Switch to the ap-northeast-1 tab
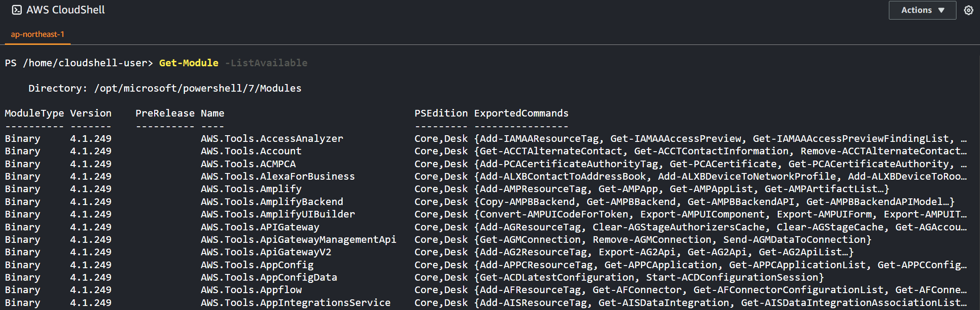This screenshot has height=310, width=980. 38,34
